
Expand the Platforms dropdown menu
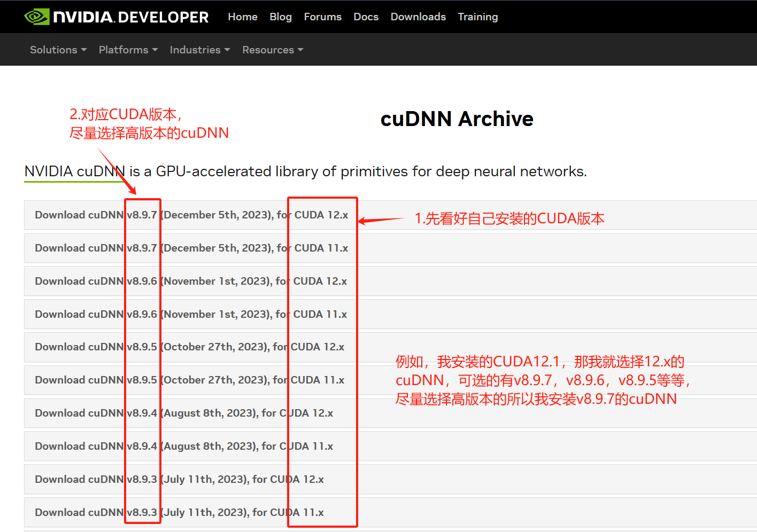(128, 50)
